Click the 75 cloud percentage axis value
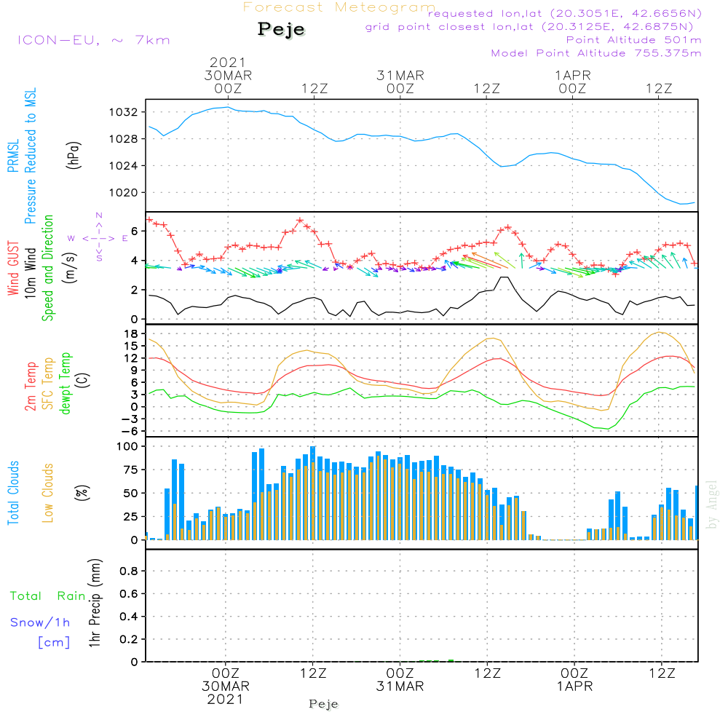 tap(131, 470)
